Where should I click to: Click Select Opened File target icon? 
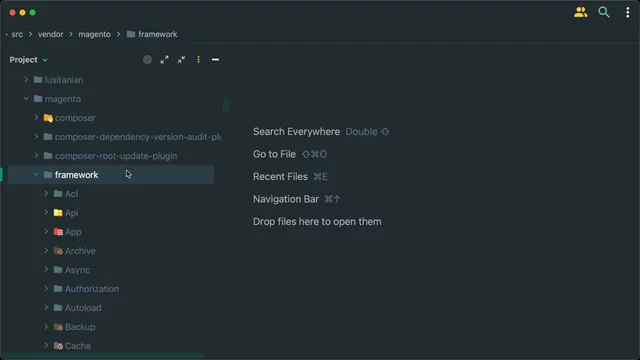[147, 60]
